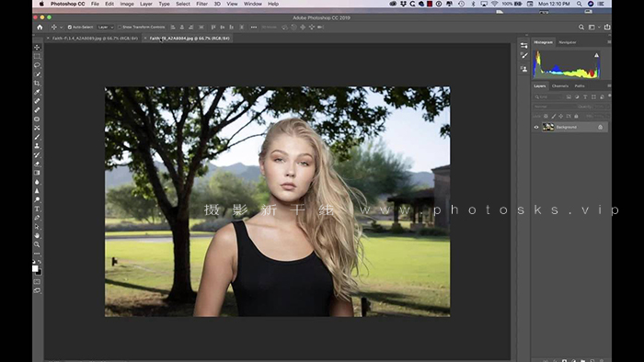Toggle Show Transform Controls checkbox
Screen dimensions: 644x362
(120, 27)
